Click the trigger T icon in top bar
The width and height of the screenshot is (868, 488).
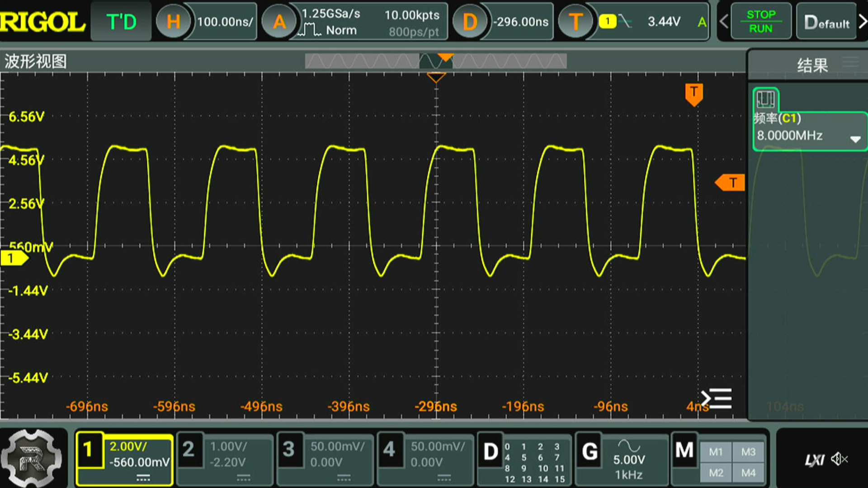tap(575, 22)
